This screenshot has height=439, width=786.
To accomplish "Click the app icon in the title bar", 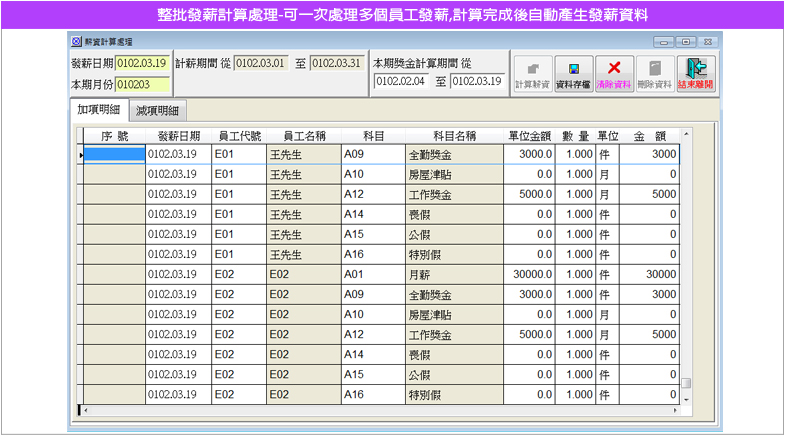I will pos(77,42).
